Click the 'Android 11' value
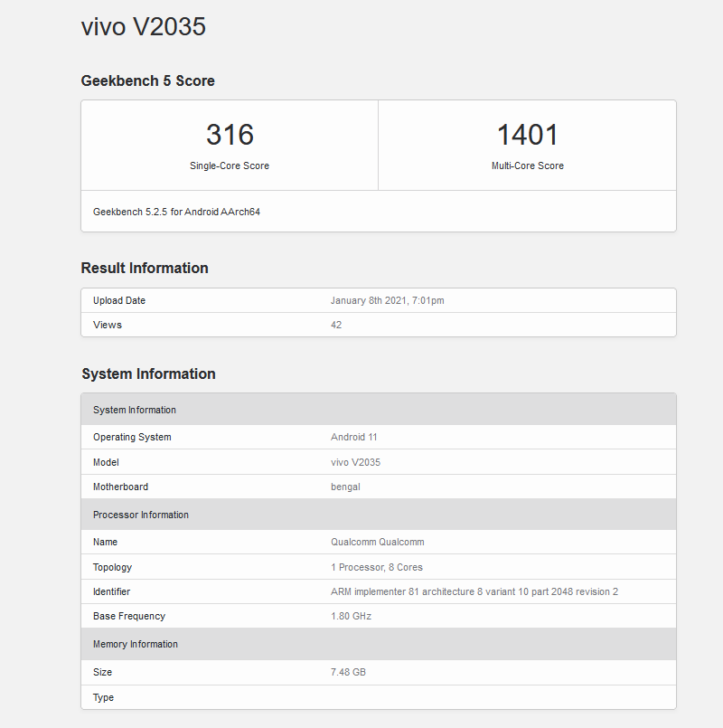Viewport: 723px width, 728px height. tap(354, 437)
